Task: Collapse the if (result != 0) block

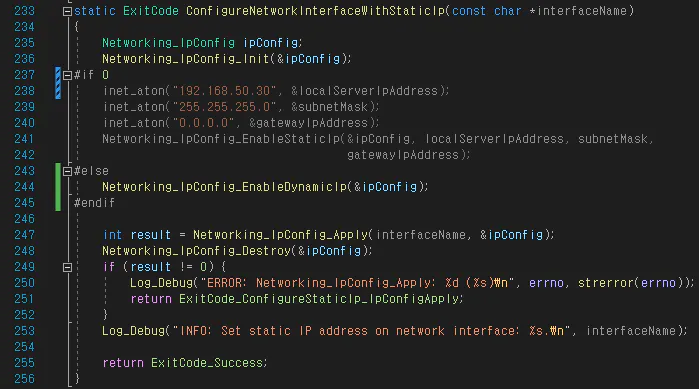Action: click(67, 267)
